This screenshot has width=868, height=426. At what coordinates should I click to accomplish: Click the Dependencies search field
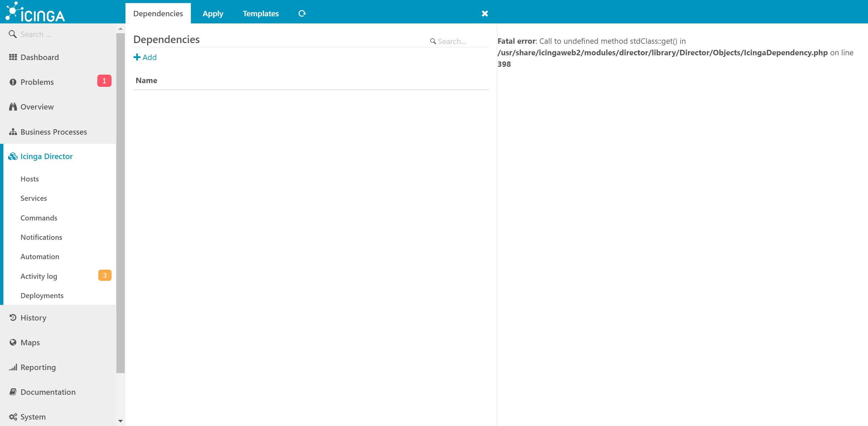pyautogui.click(x=458, y=41)
